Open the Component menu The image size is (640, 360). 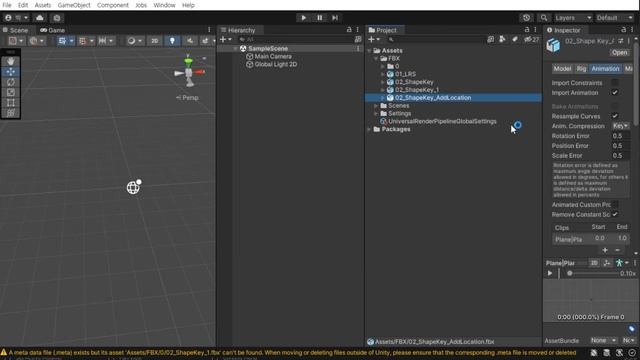(x=113, y=5)
